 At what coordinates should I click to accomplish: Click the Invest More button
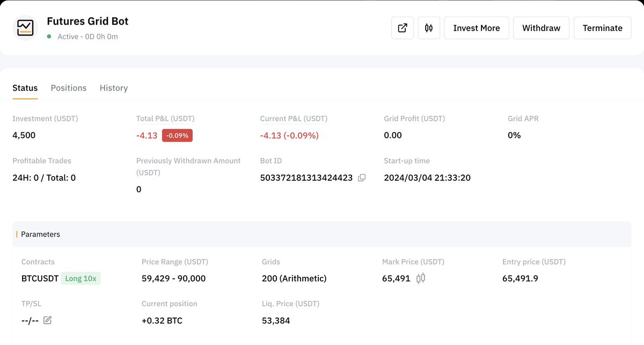[476, 27]
